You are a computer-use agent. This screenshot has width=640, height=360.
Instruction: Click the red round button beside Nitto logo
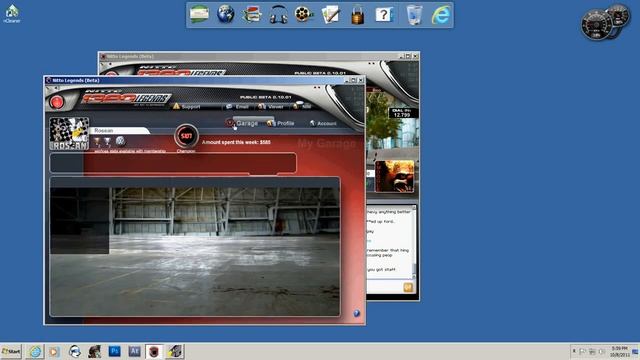point(57,102)
